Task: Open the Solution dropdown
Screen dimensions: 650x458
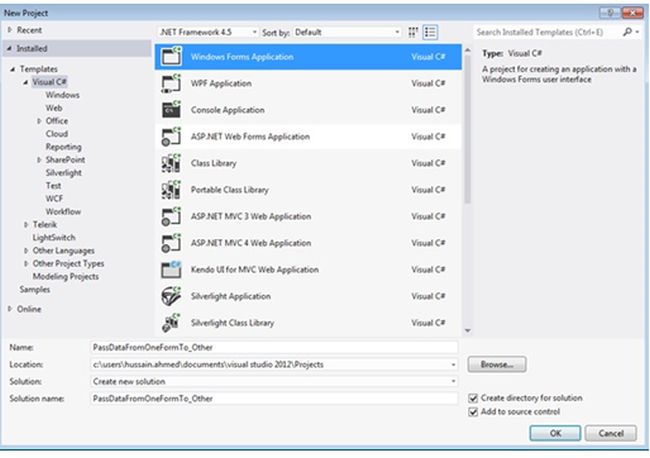Action: (x=453, y=381)
